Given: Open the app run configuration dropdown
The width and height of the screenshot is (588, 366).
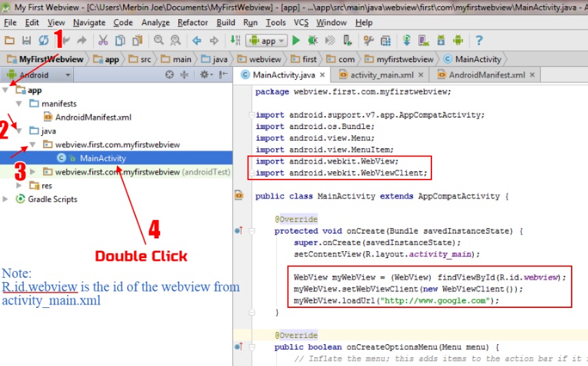Looking at the screenshot, I should (x=267, y=40).
